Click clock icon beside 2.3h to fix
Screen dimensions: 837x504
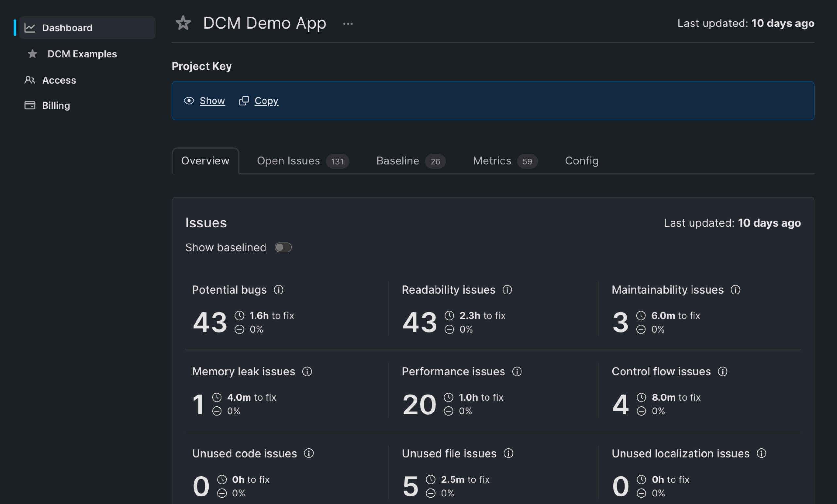click(x=450, y=315)
